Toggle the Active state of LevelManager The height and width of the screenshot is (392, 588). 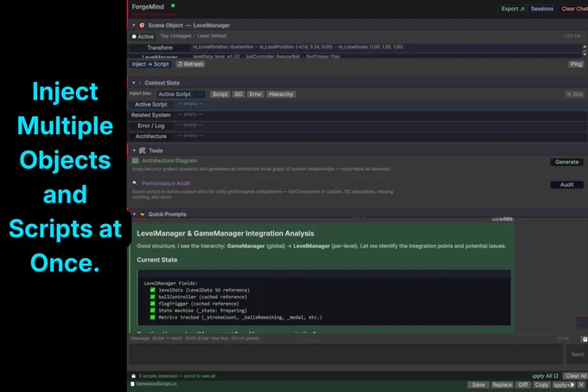click(134, 36)
